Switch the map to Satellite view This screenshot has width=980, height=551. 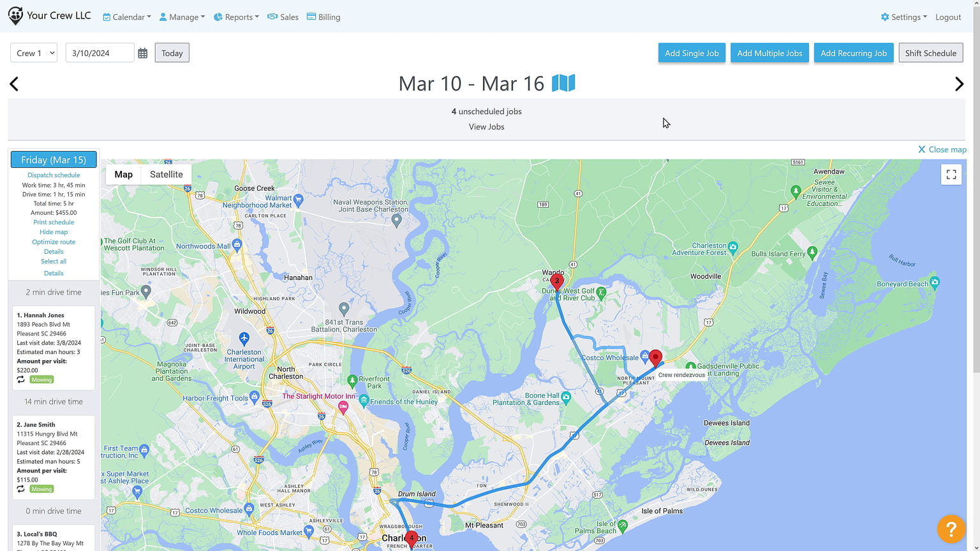(167, 174)
